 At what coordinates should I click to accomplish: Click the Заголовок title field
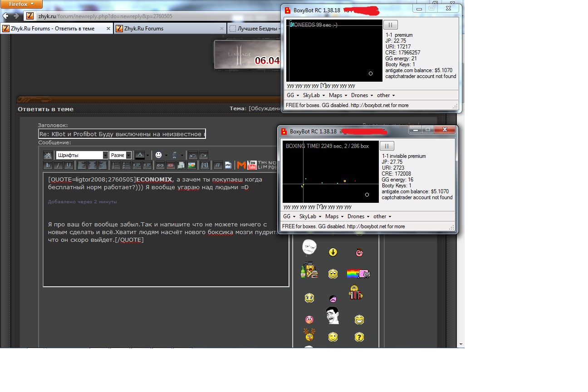[122, 134]
